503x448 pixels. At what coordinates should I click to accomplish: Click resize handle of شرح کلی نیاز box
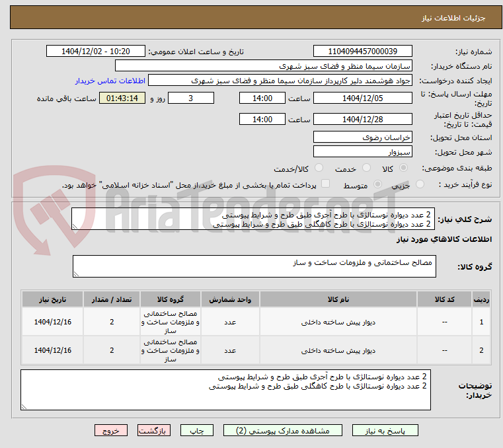coord(75,227)
